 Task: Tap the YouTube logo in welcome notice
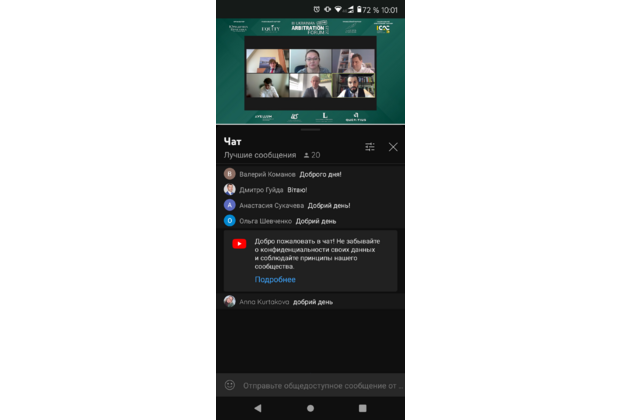240,244
